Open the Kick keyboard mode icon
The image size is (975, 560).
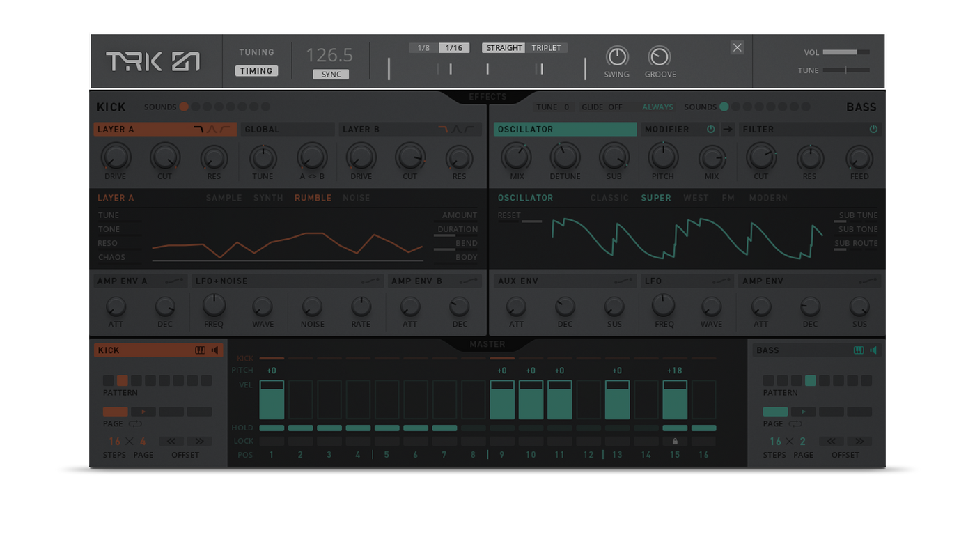click(201, 350)
